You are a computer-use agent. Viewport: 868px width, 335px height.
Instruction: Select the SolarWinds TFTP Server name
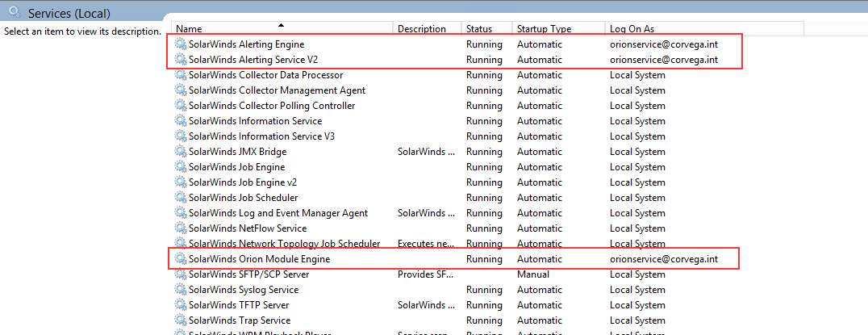pos(239,305)
